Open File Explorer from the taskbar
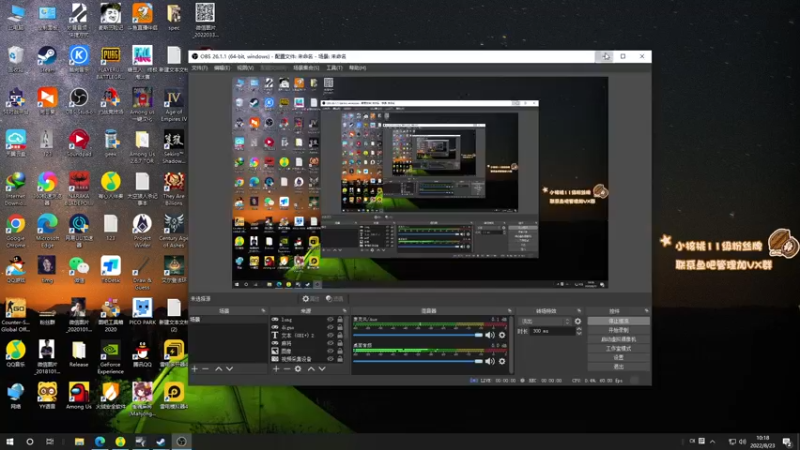The height and width of the screenshot is (450, 800). (79, 441)
